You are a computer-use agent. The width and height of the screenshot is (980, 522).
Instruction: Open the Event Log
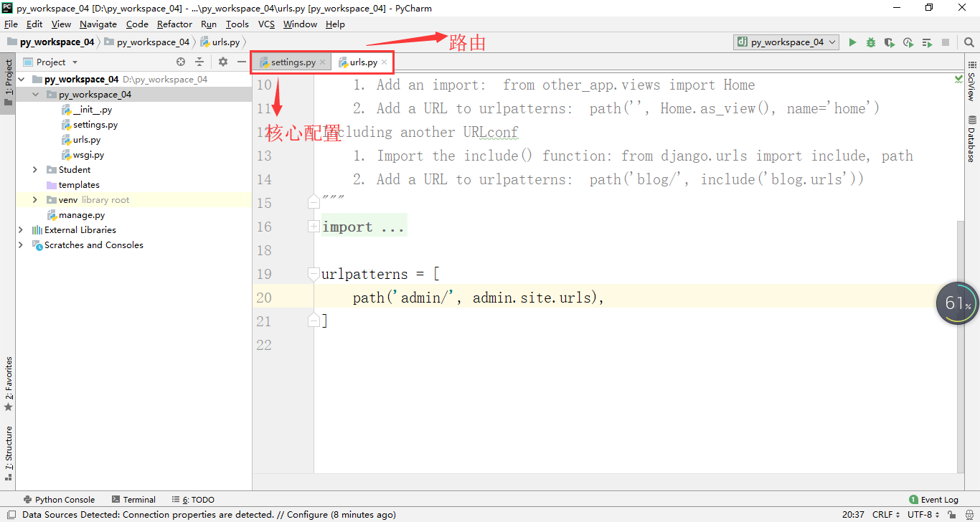click(x=933, y=500)
